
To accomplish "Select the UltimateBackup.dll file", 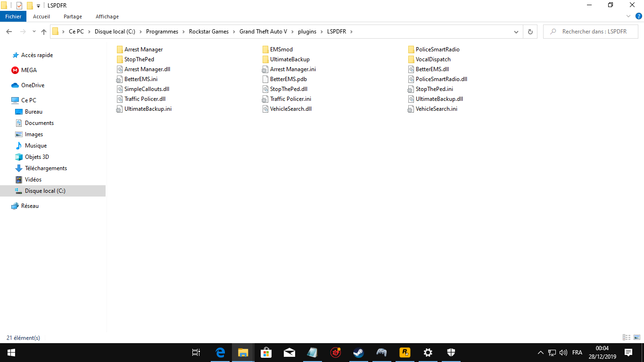I will click(x=436, y=99).
